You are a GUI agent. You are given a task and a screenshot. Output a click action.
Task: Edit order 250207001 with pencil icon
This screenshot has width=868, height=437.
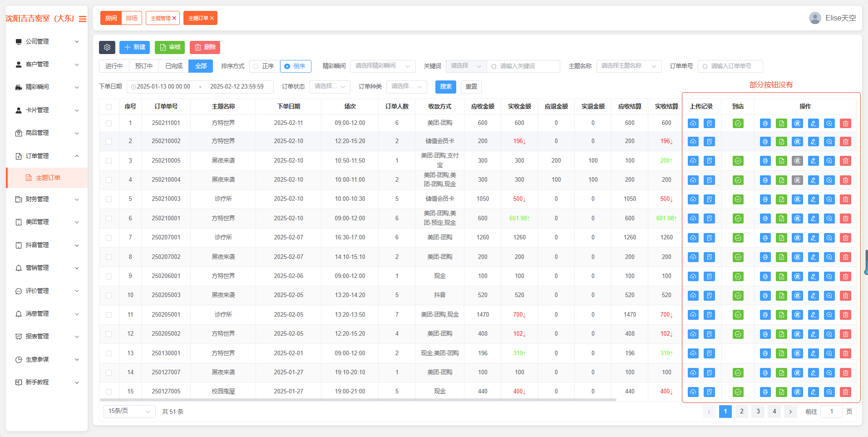814,238
